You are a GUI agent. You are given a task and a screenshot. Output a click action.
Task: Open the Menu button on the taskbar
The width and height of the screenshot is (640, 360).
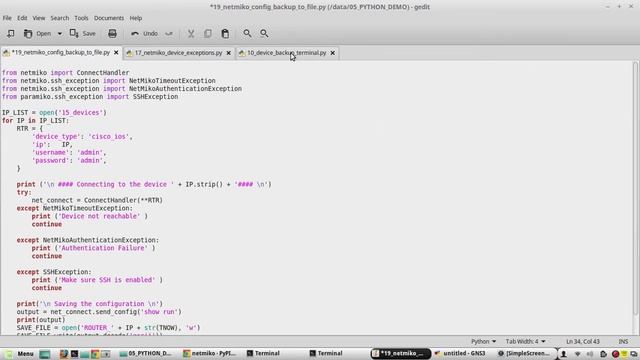[x=19, y=353]
